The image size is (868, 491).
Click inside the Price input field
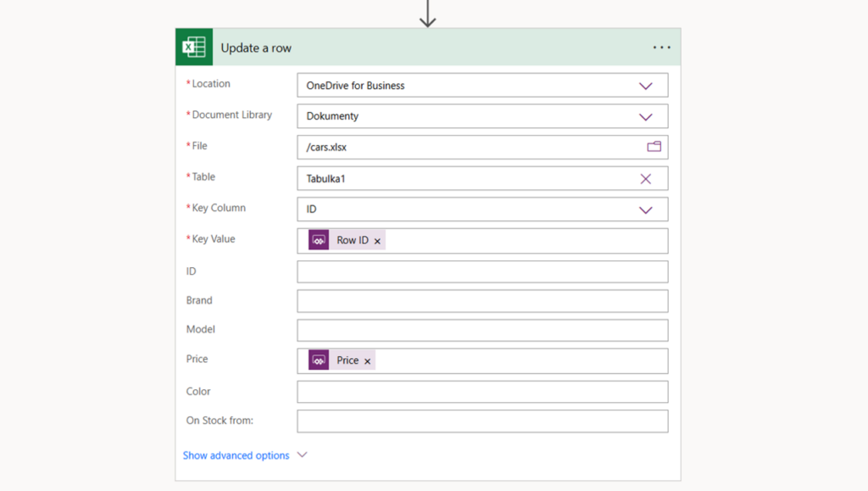pos(482,361)
